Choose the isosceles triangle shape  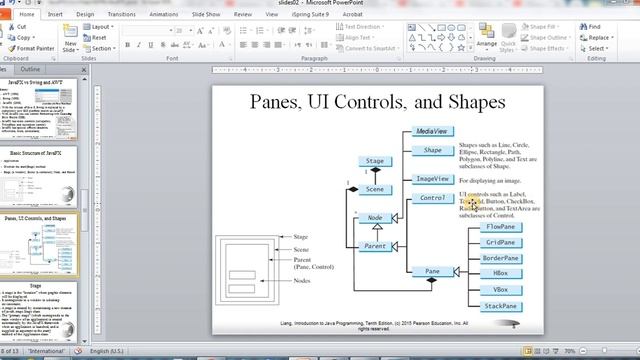(412, 38)
